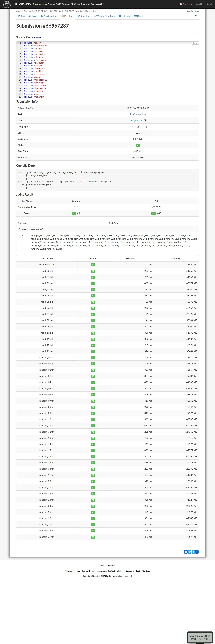This screenshot has width=215, height=644.
Task: Click the Case Name column header
Action: 47,258
